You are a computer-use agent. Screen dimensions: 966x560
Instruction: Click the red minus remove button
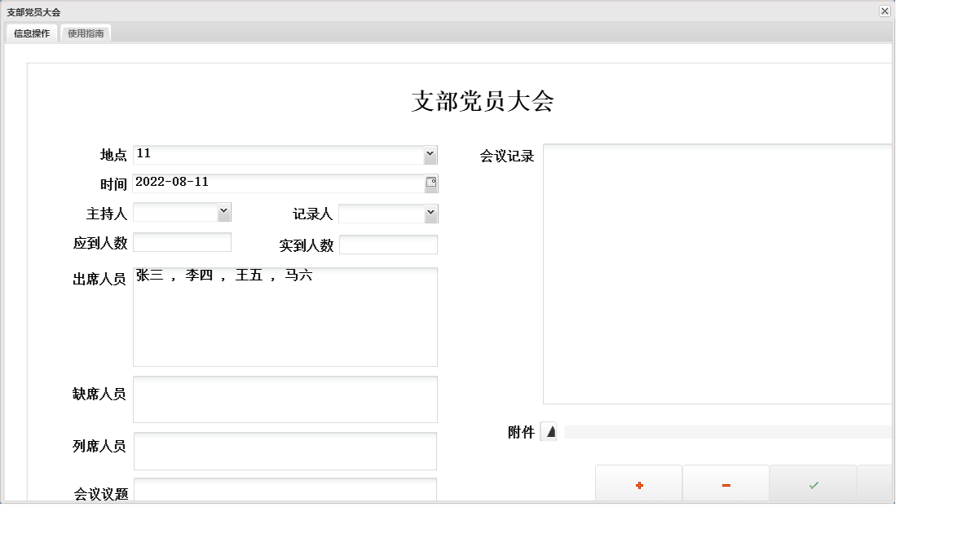point(726,485)
